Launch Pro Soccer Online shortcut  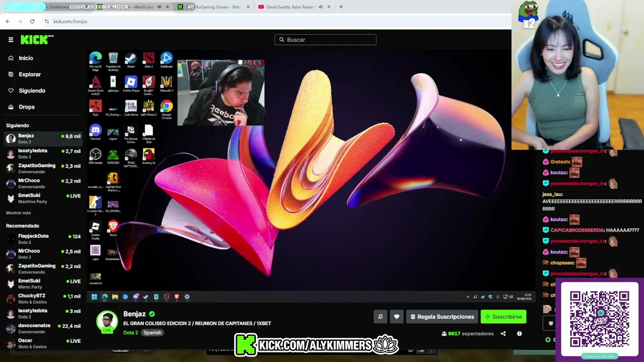click(x=131, y=135)
